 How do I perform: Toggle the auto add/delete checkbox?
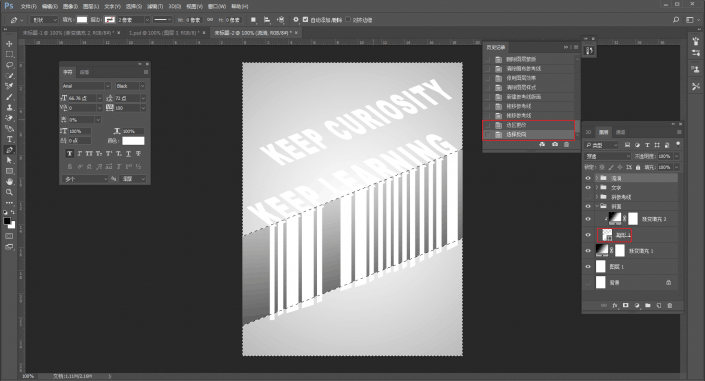(x=306, y=20)
